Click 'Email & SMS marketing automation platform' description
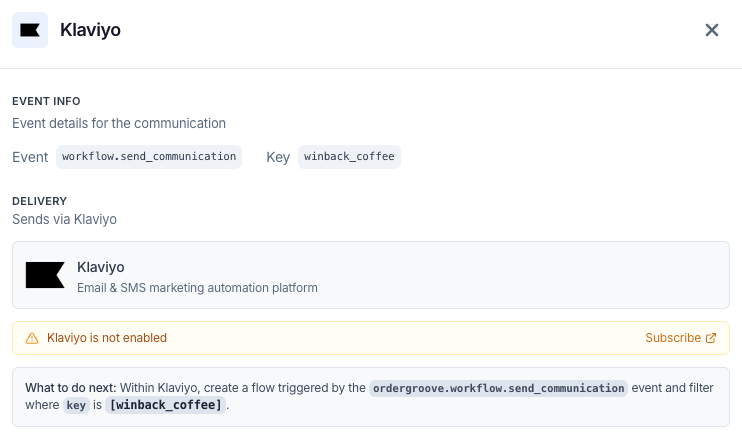Image resolution: width=742 pixels, height=434 pixels. [x=197, y=288]
